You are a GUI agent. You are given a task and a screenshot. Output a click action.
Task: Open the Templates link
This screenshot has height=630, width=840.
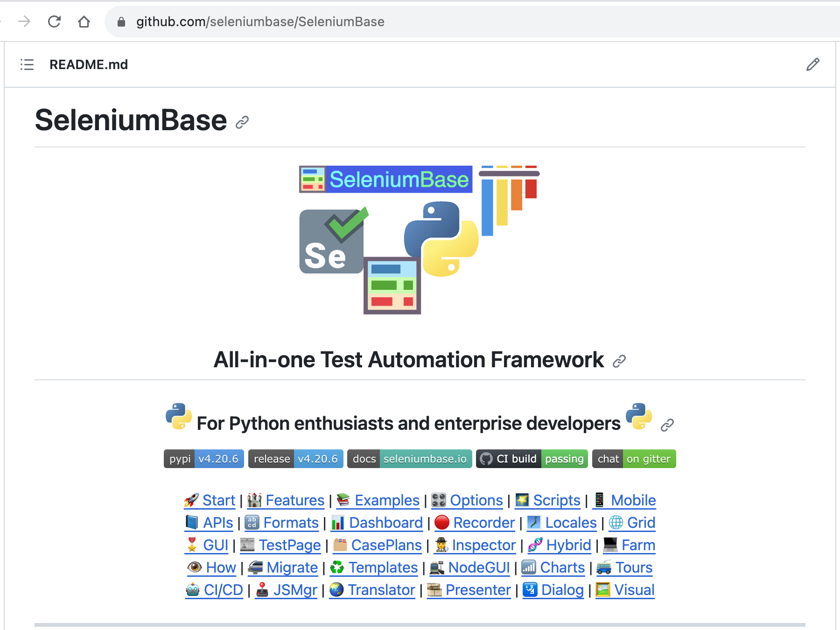click(374, 567)
